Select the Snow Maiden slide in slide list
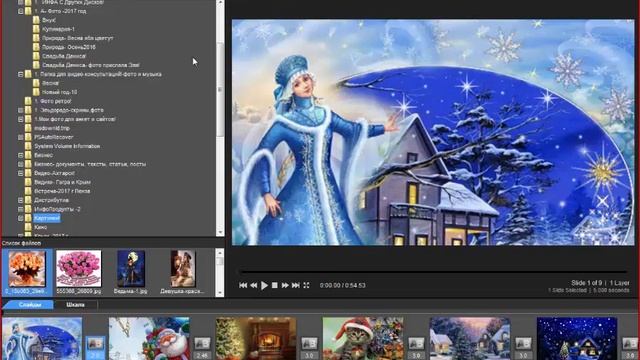Screen dimensions: 640x360 click(x=42, y=339)
